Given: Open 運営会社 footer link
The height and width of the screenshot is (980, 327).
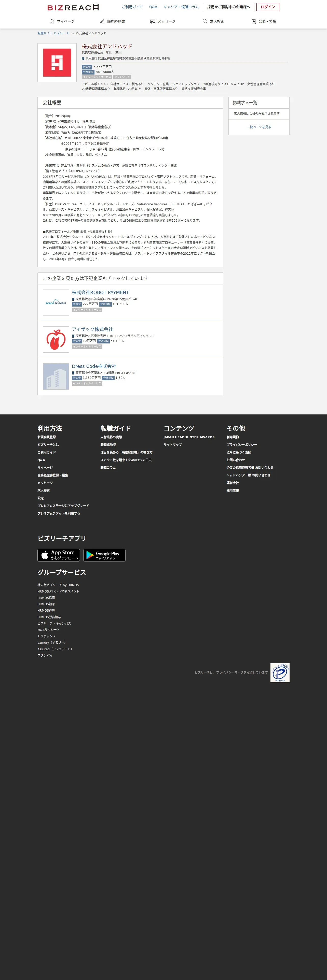Looking at the screenshot, I should 233,483.
